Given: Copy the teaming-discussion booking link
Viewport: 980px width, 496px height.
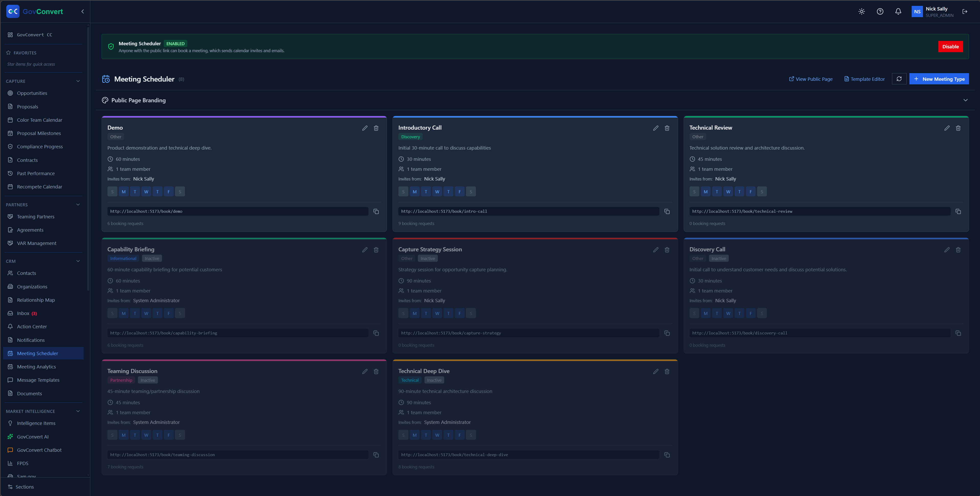Looking at the screenshot, I should pos(376,455).
